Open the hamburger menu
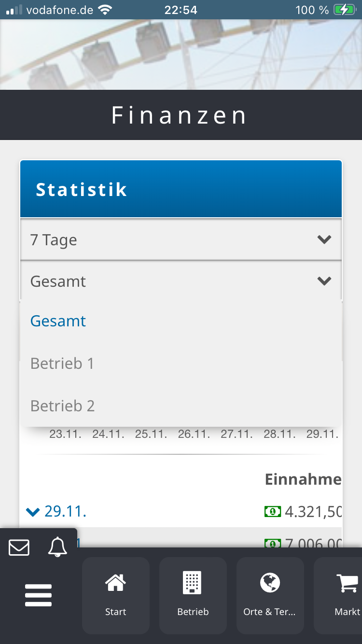The width and height of the screenshot is (362, 644). 39,595
